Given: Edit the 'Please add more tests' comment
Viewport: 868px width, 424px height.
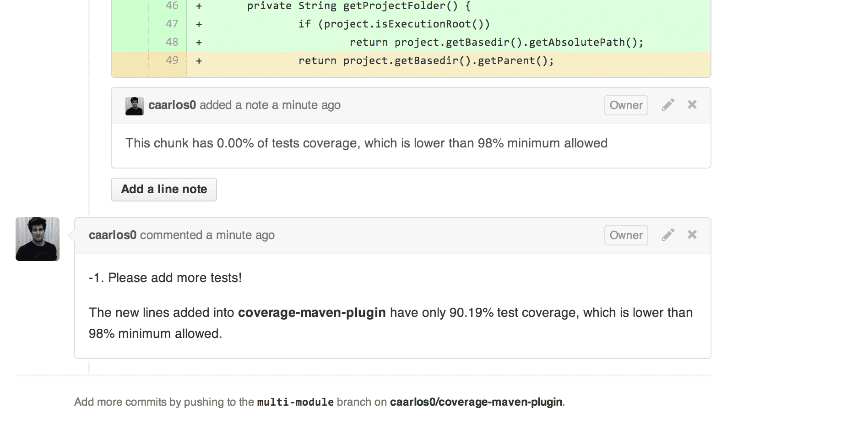Looking at the screenshot, I should [x=668, y=235].
